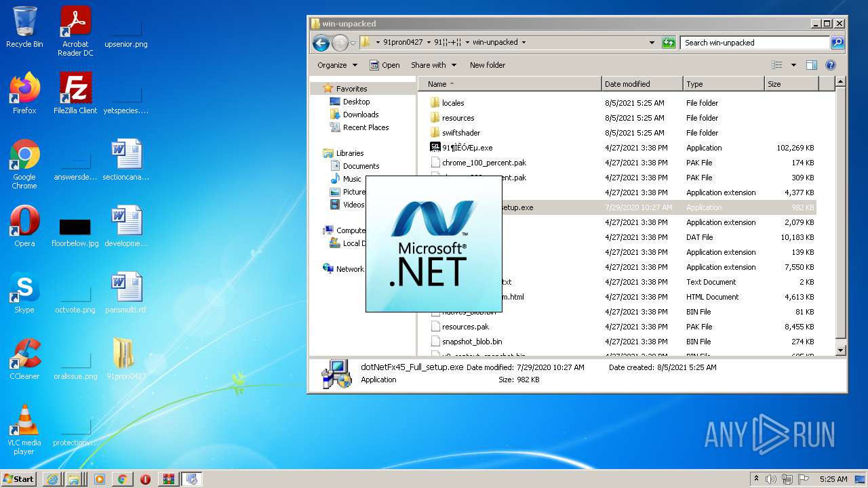Launch Acrobat Reader DC shortcut
Image resolution: width=868 pixels, height=488 pixels.
pos(75,31)
